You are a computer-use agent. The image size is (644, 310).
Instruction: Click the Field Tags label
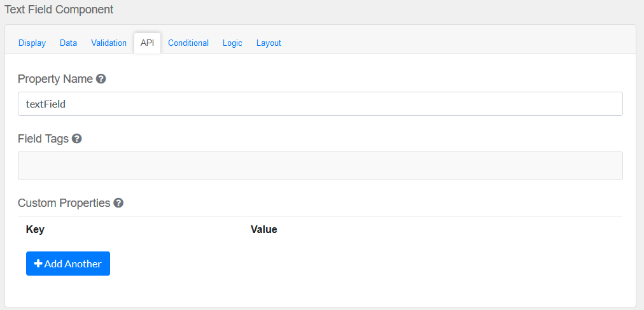[x=43, y=139]
